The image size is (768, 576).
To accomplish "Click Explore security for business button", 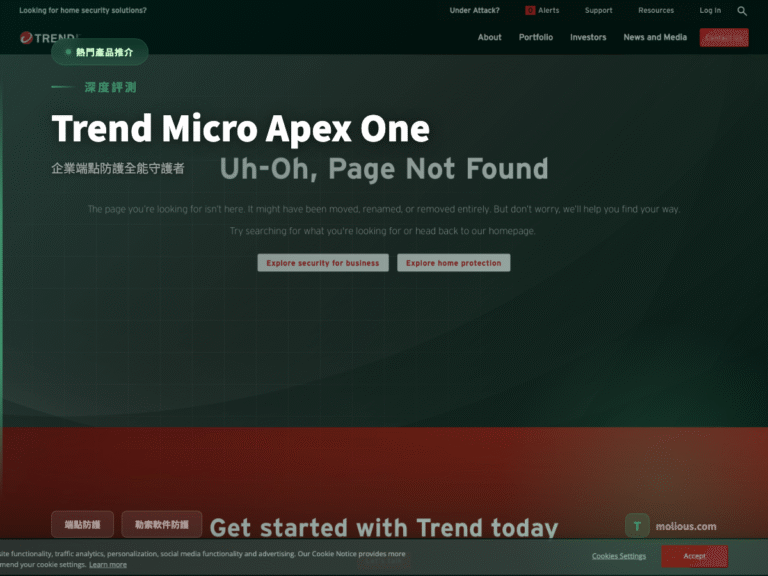I will 323,263.
